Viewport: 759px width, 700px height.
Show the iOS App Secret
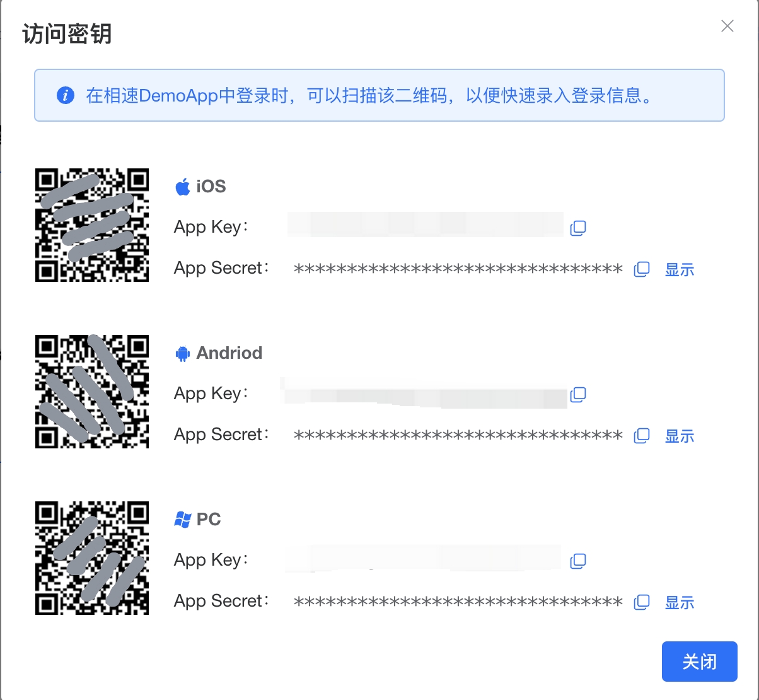pyautogui.click(x=680, y=270)
